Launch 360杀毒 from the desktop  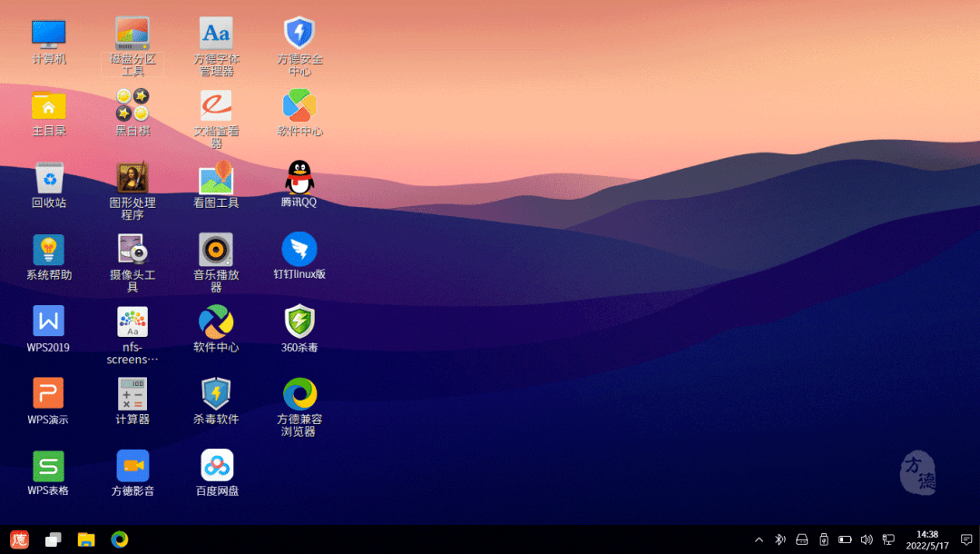click(299, 322)
